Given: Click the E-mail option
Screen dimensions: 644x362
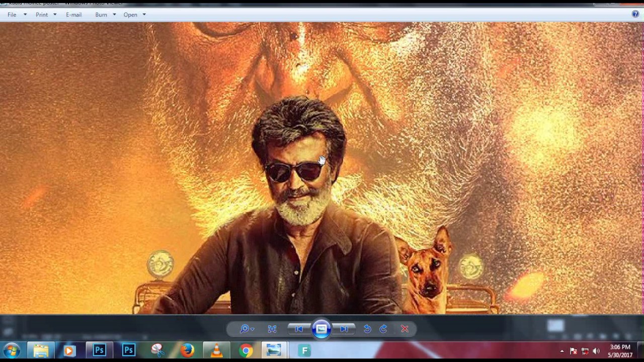Looking at the screenshot, I should pos(73,15).
